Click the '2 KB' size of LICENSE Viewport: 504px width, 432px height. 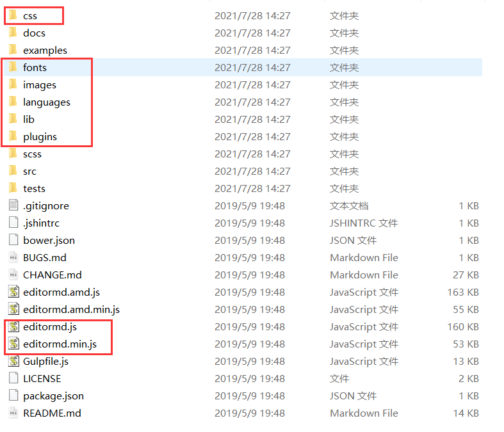(x=469, y=379)
